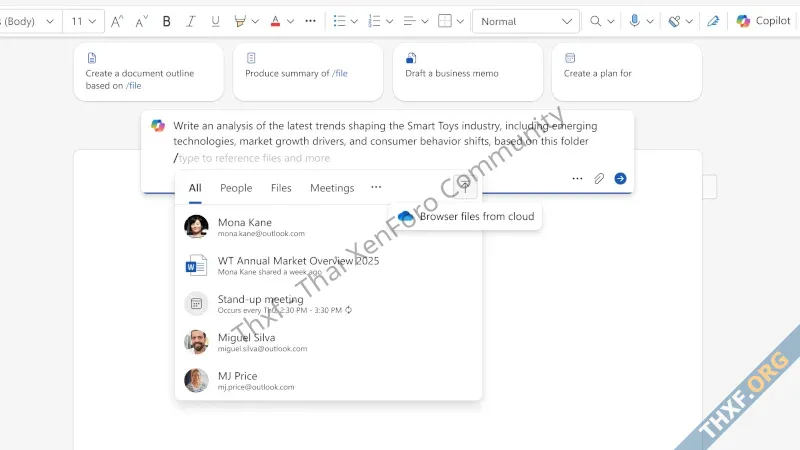Apply red font color

pyautogui.click(x=275, y=21)
